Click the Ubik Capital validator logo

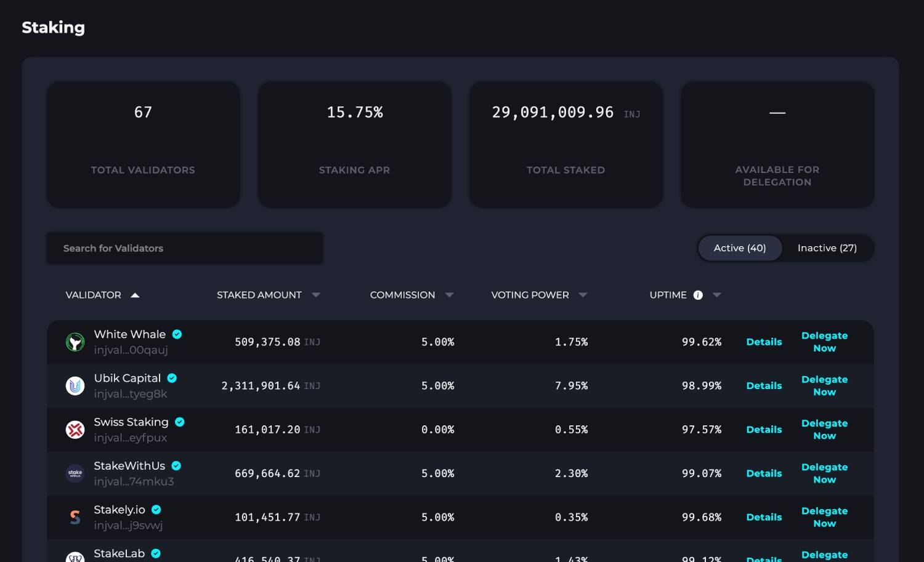click(75, 386)
